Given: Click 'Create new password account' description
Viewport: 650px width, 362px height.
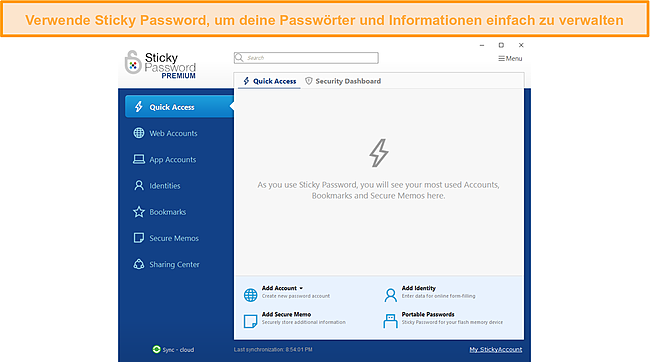Looking at the screenshot, I should pos(296,296).
